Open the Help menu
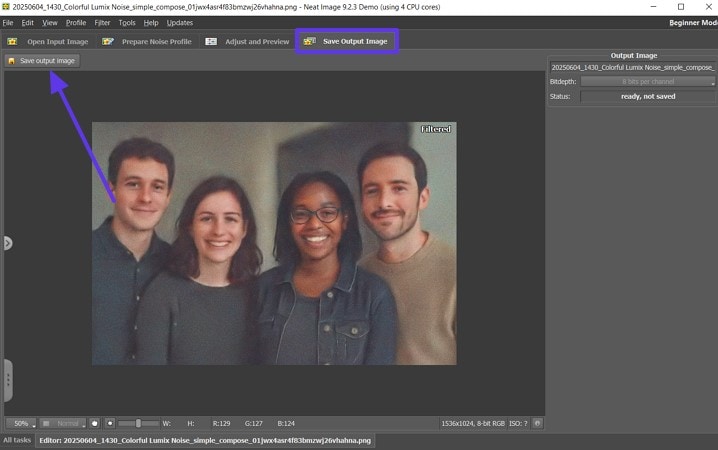The image size is (718, 450). (x=151, y=23)
